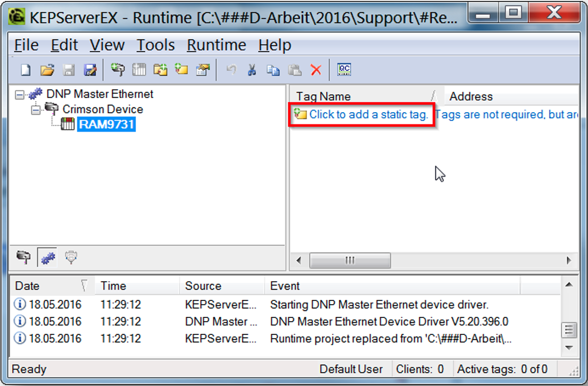
Task: Open the File menu
Action: 26,45
